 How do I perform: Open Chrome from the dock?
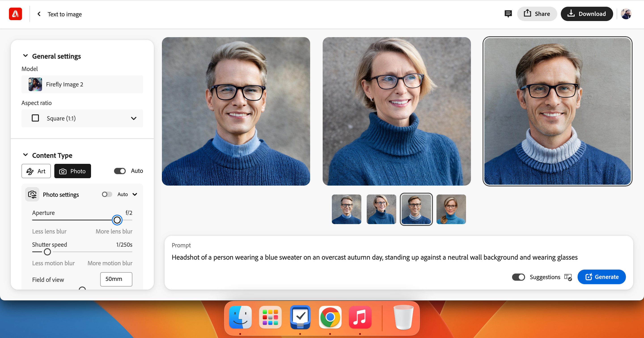[330, 317]
